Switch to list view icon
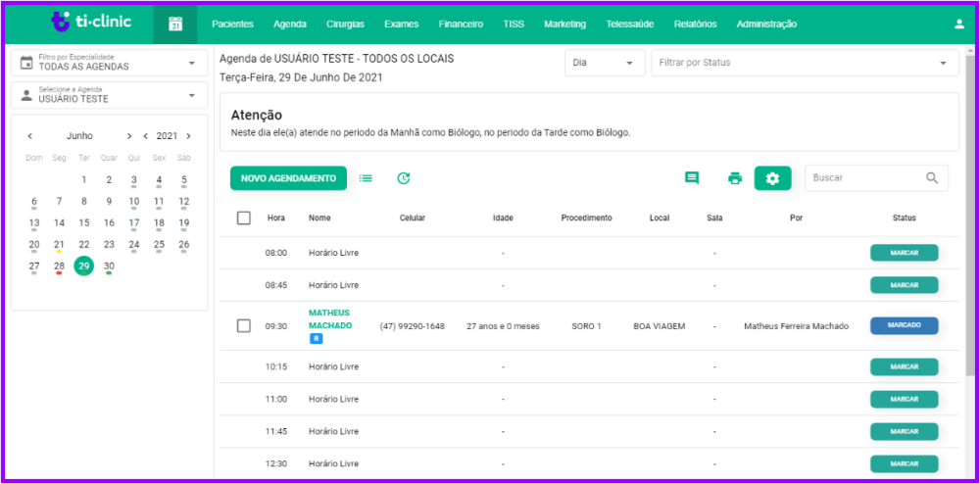 coord(366,178)
